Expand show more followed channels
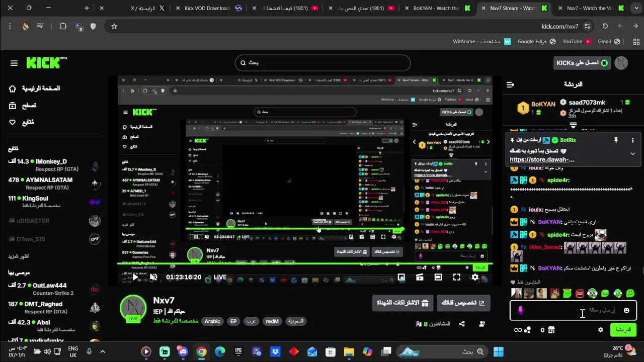Image resolution: width=644 pixels, height=362 pixels. 18,256
